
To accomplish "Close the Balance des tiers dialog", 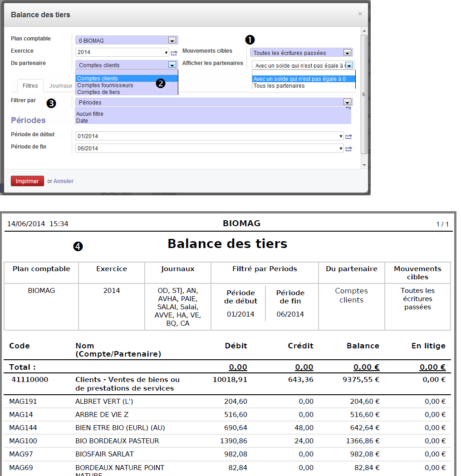I will coord(360,14).
